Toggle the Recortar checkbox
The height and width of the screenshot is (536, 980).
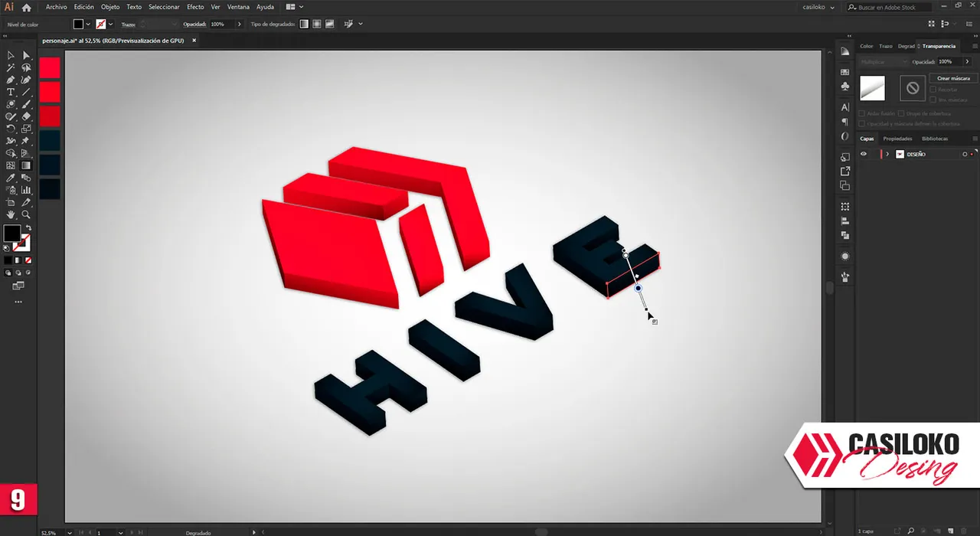(x=933, y=90)
